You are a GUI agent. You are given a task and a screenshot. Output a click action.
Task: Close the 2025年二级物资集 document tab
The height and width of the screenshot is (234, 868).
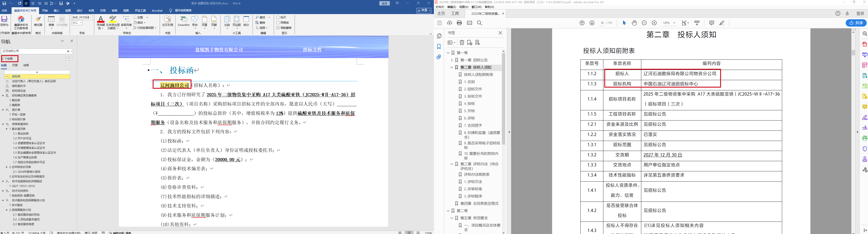503,13
